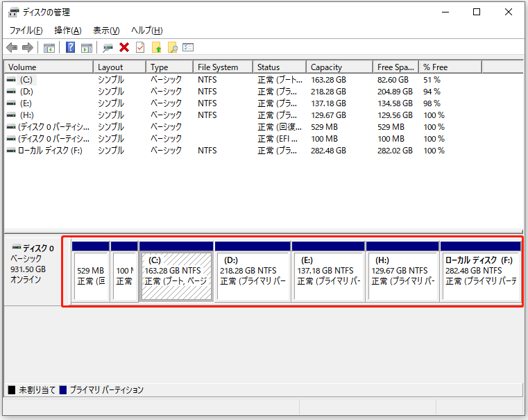Viewport: 528px width, 420px height.
Task: Sort by the Type column header
Action: [170, 67]
